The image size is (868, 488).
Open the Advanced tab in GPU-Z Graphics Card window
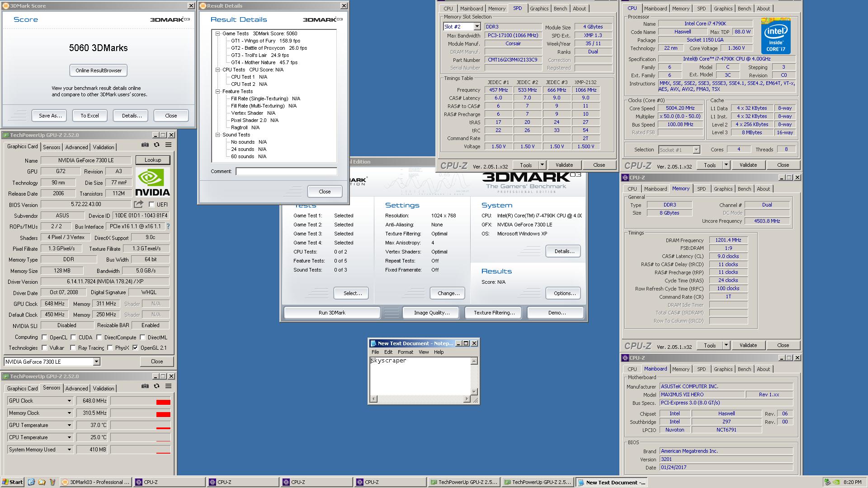click(76, 147)
